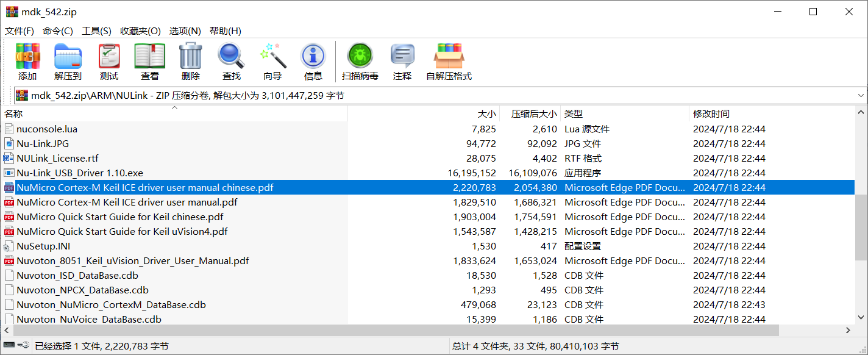Image resolution: width=868 pixels, height=355 pixels.
Task: Click PDF icon of Nuvoton_8051_Keil_uVision_Driver_User_Manual
Action: point(9,260)
